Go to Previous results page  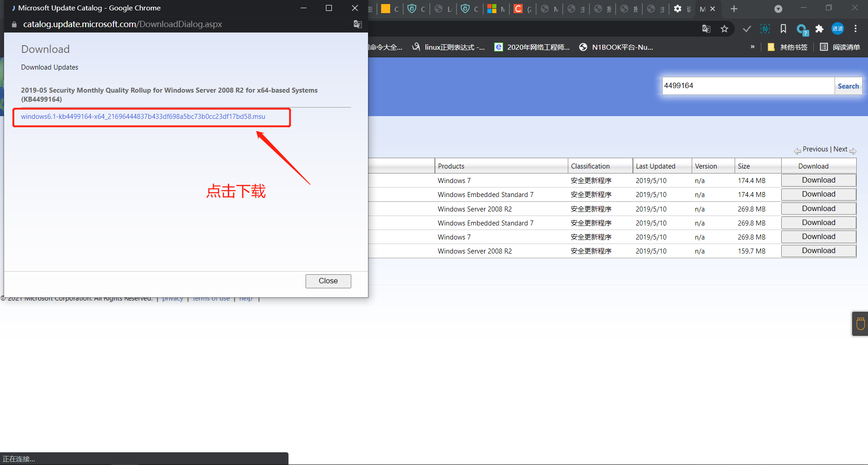tap(815, 149)
